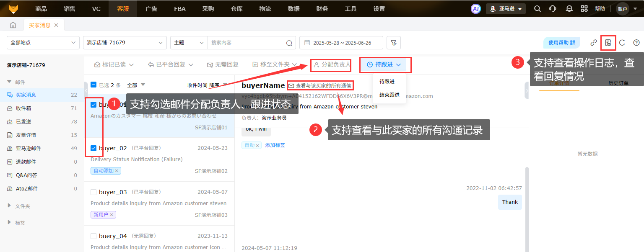Open 查看与该买家的所有通信 link

pyautogui.click(x=320, y=85)
